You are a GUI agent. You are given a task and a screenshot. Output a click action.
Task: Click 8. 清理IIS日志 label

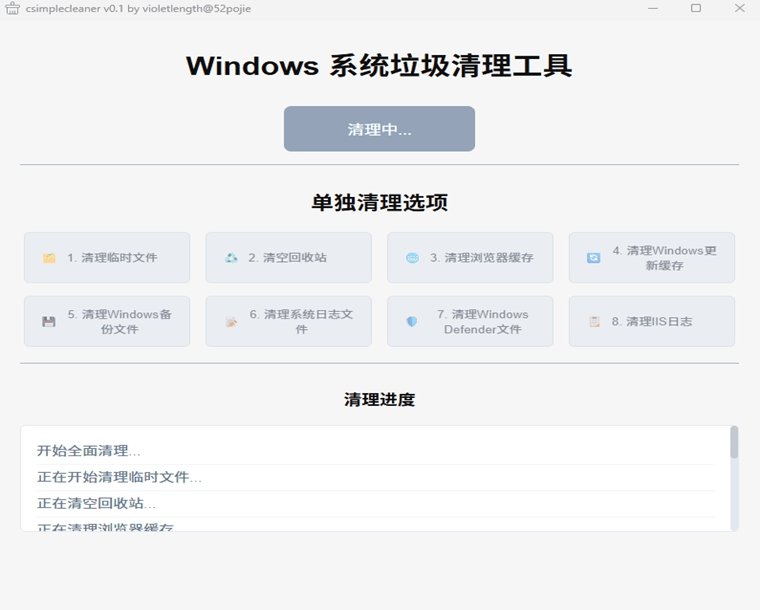pyautogui.click(x=651, y=321)
